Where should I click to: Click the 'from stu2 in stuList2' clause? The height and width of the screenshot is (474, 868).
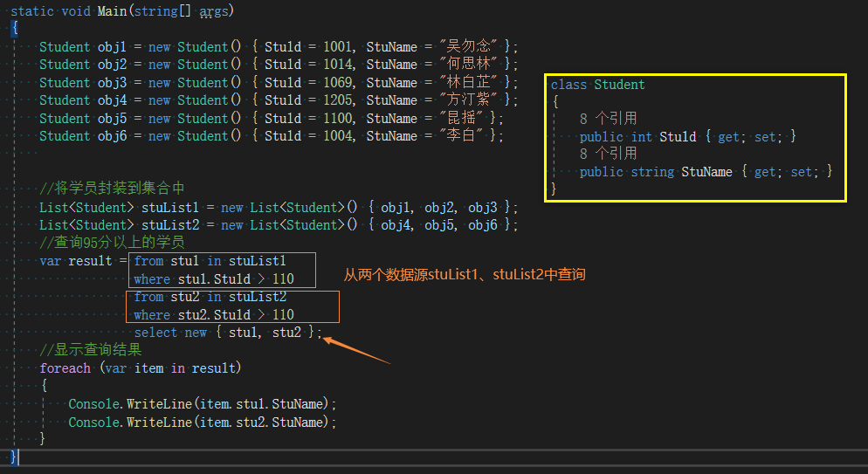210,297
